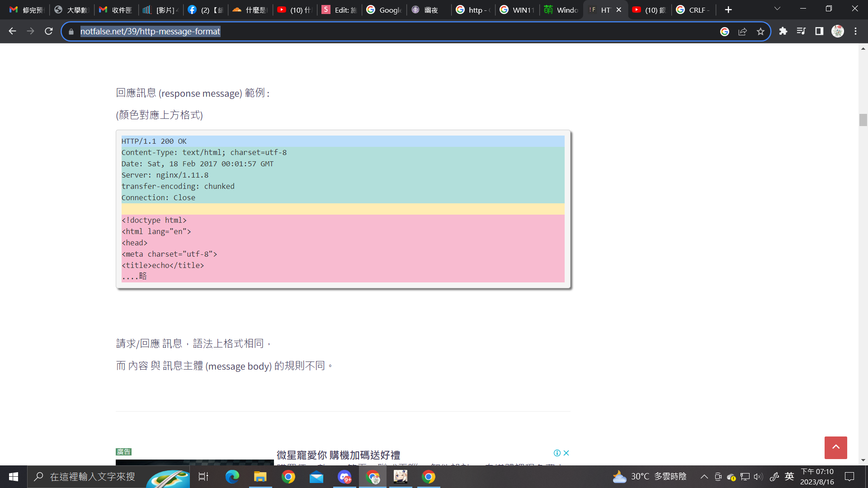Close the advertisement with X icon
The image size is (868, 488).
(566, 453)
